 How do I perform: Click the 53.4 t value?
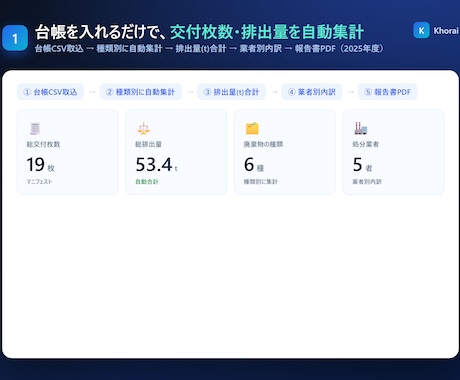click(156, 165)
